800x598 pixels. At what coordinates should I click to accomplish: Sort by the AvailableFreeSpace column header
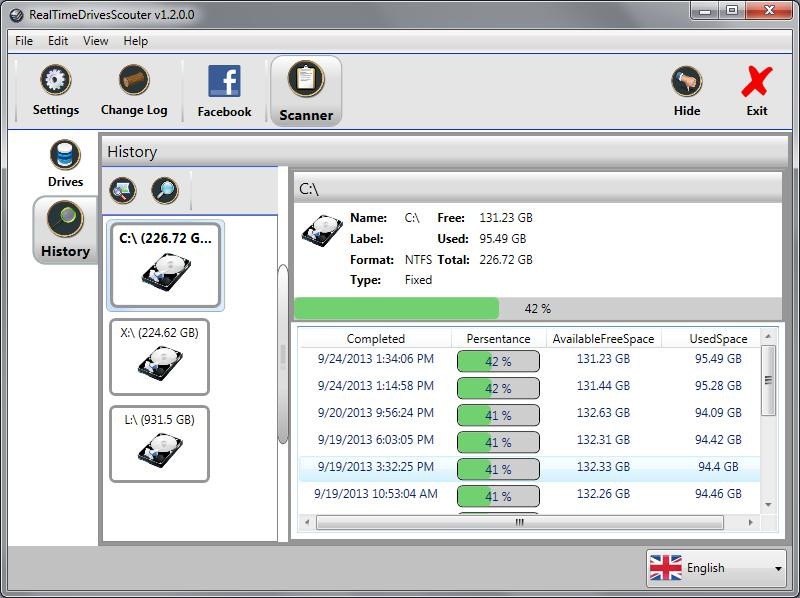604,339
